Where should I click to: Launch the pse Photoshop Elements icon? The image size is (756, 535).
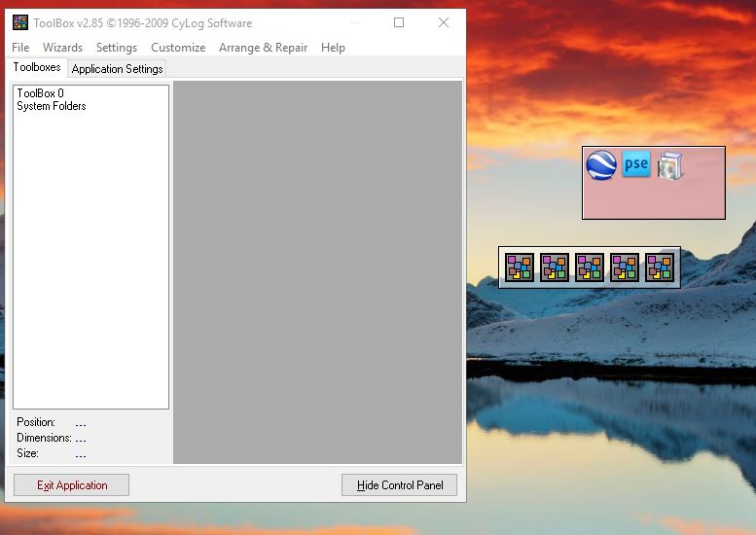636,163
